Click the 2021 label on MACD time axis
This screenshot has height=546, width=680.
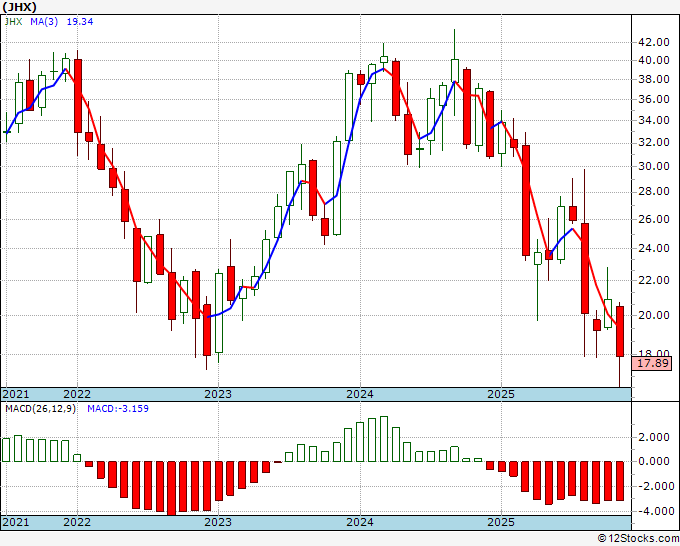click(x=16, y=522)
